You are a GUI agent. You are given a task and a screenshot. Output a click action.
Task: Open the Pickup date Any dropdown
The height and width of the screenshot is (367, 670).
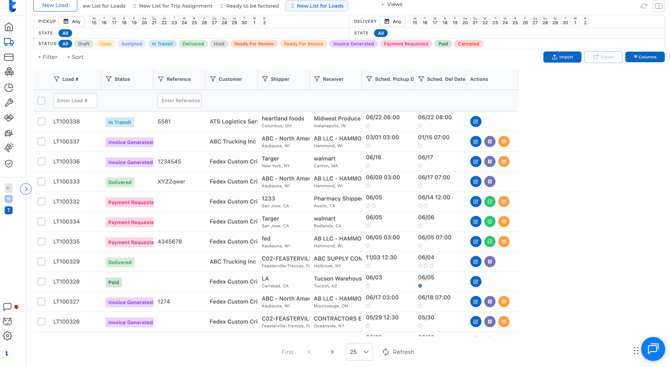coord(71,21)
